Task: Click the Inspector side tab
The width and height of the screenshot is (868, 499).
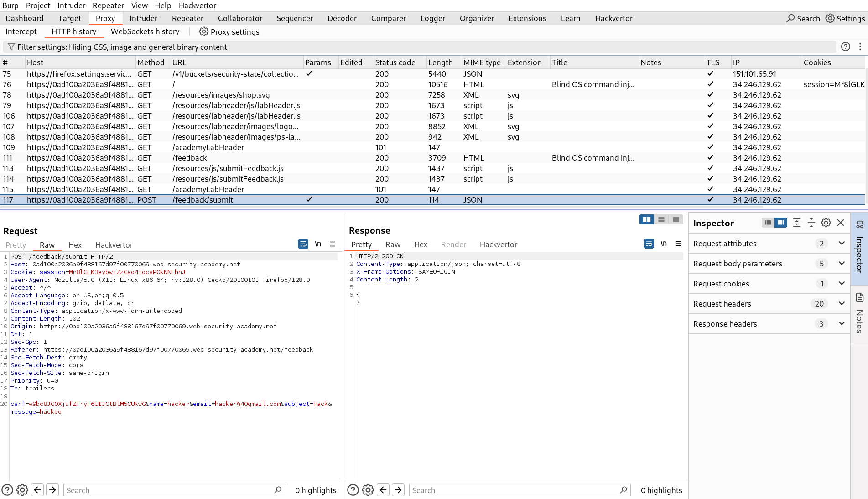Action: pyautogui.click(x=859, y=249)
